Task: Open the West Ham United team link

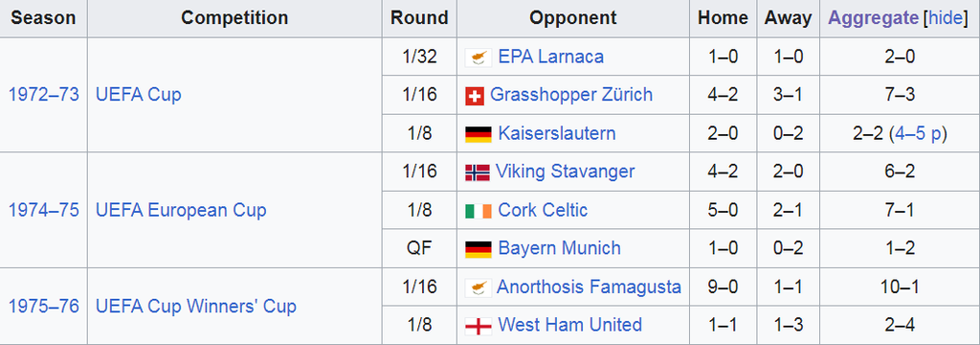Action: pyautogui.click(x=570, y=325)
